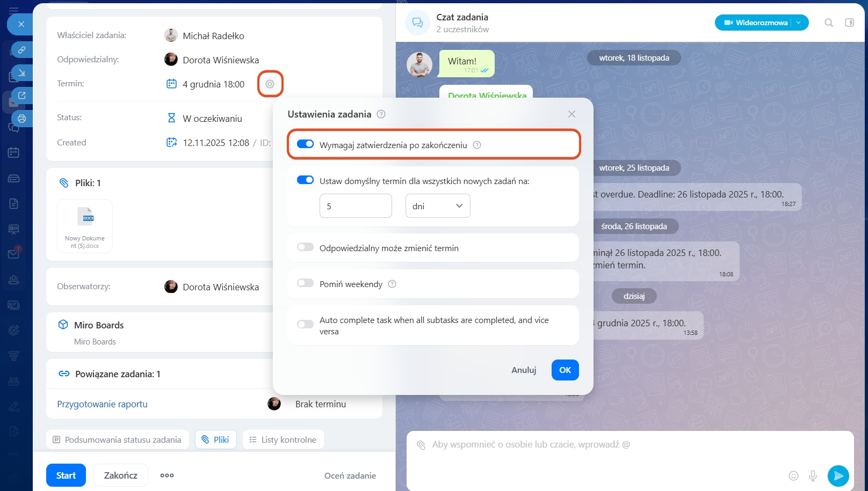
Task: Click the linked tasks chain icon
Action: click(x=64, y=373)
